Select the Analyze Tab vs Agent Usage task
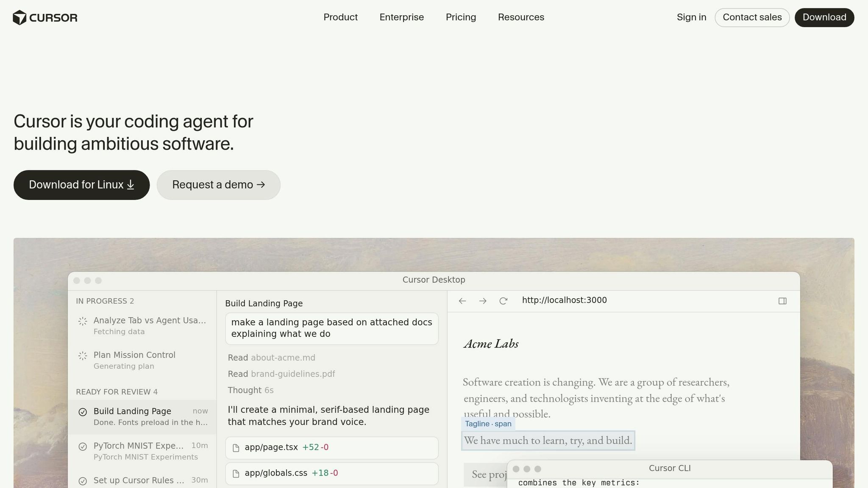Viewport: 868px width, 488px height. (142, 326)
